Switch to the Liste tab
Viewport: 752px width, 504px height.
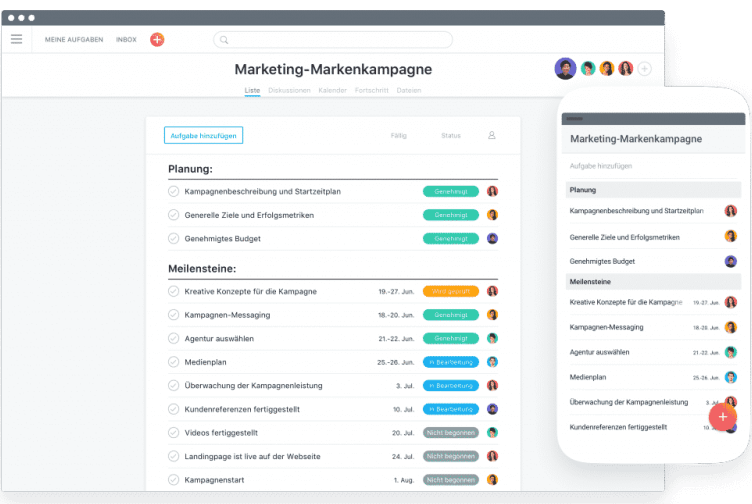pos(252,90)
